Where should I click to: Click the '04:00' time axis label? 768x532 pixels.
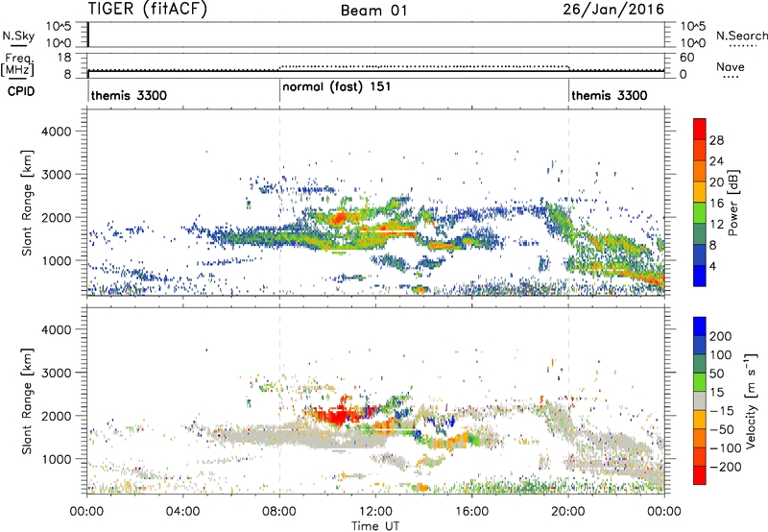[183, 512]
